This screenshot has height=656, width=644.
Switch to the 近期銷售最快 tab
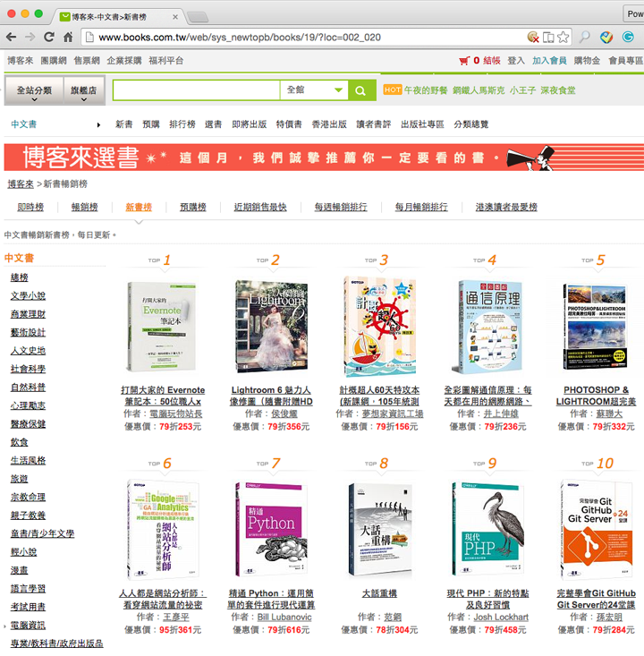click(x=260, y=207)
